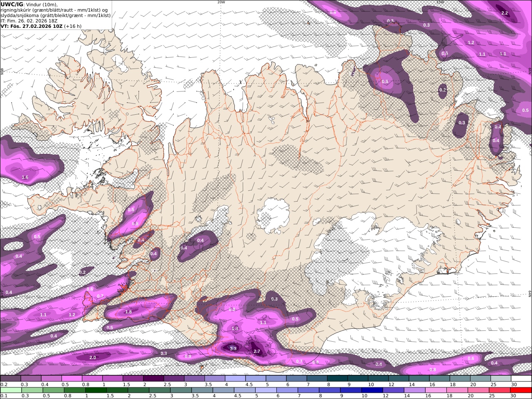Click the '3.3' precipitation maximum value

(233, 349)
